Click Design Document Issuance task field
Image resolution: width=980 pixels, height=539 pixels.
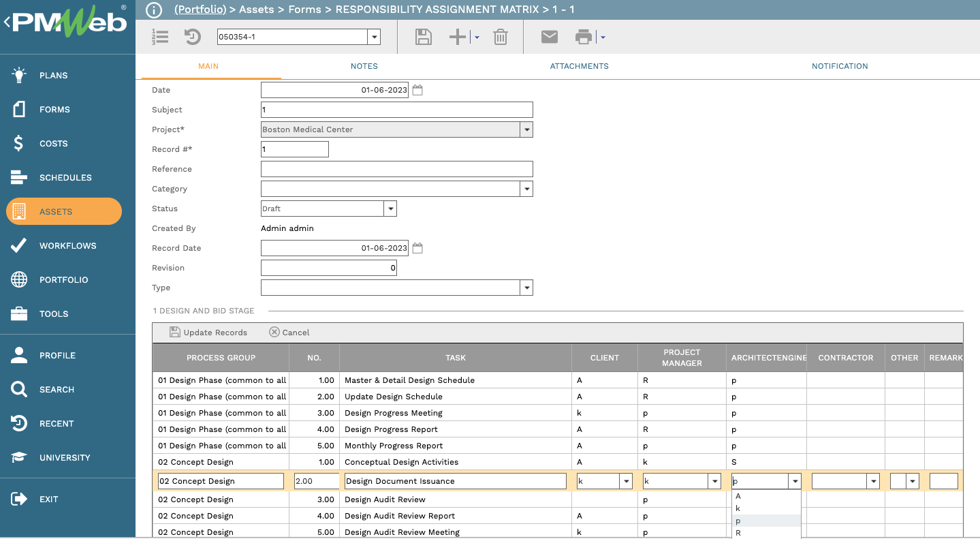[456, 481]
